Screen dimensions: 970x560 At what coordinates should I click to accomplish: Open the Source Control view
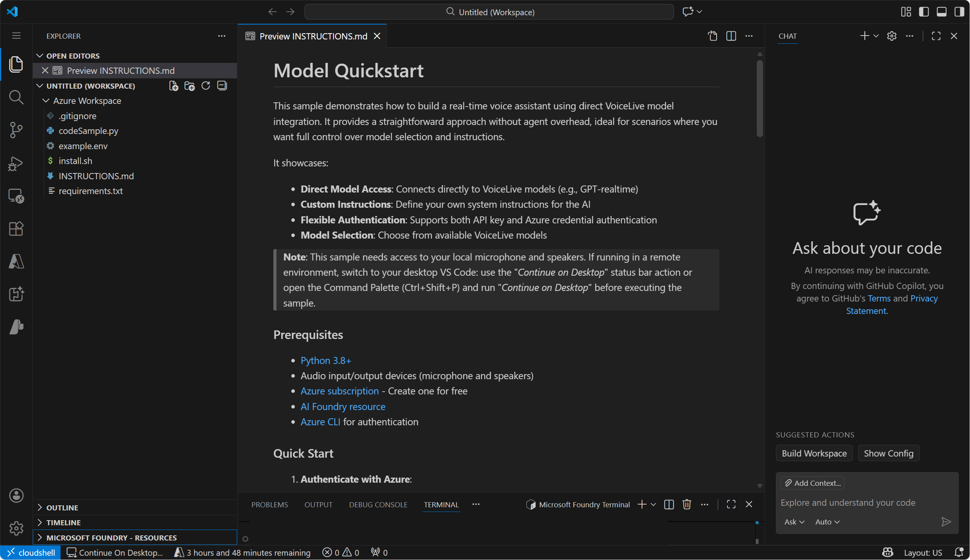[x=16, y=130]
